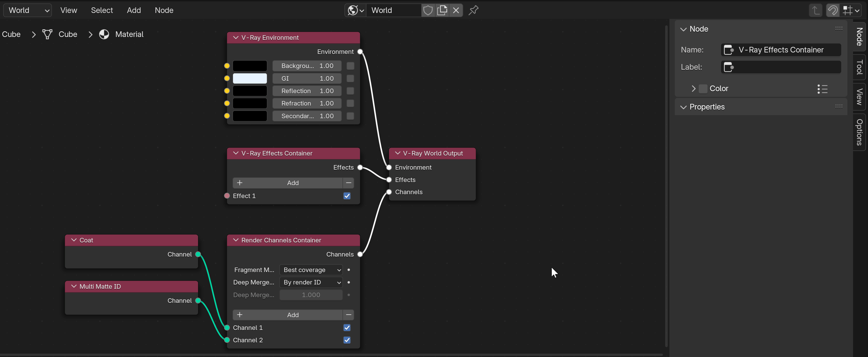The image size is (868, 357).
Task: Open the View menu
Action: coord(69,10)
